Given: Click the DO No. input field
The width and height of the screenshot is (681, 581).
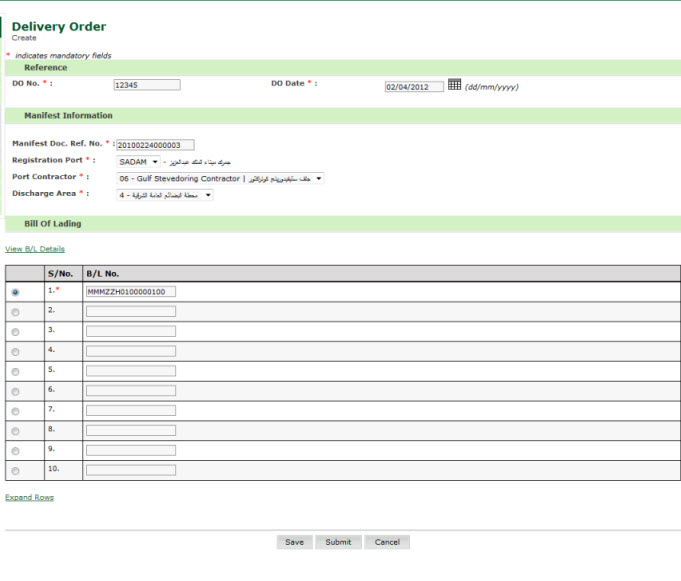Looking at the screenshot, I should tap(147, 85).
